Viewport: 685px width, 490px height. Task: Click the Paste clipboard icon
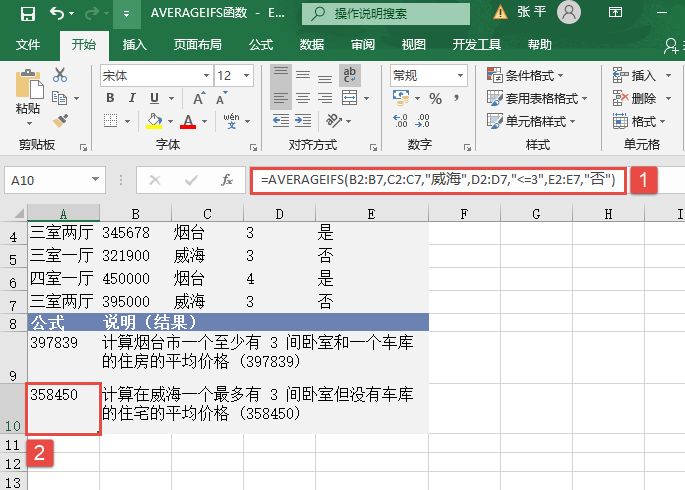27,90
